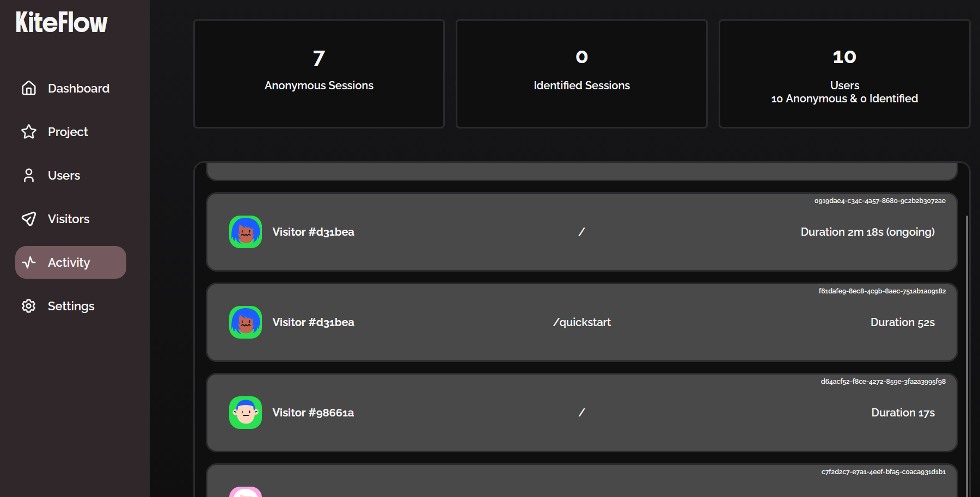Click the 10 Users stats card
The width and height of the screenshot is (980, 497).
tap(844, 74)
